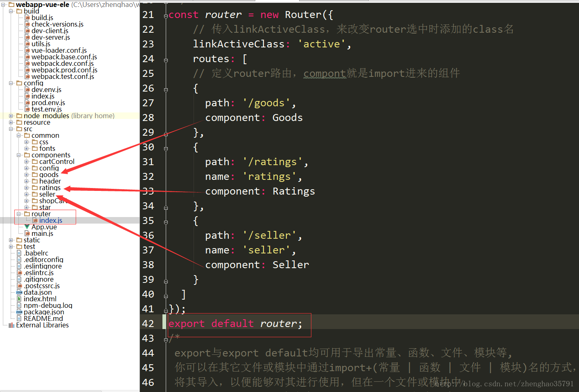The height and width of the screenshot is (392, 579).
Task: Fold the object starting at line 35
Action: click(166, 222)
